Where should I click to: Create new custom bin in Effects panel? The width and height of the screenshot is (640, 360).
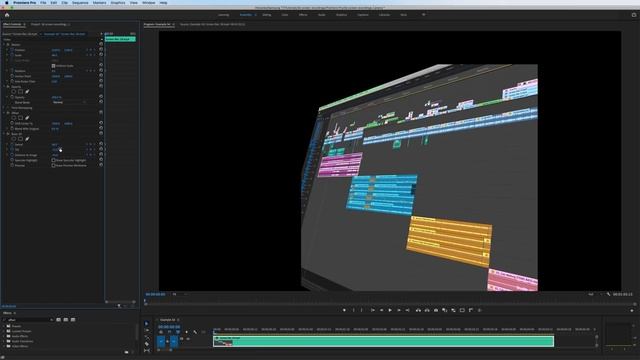(126, 352)
